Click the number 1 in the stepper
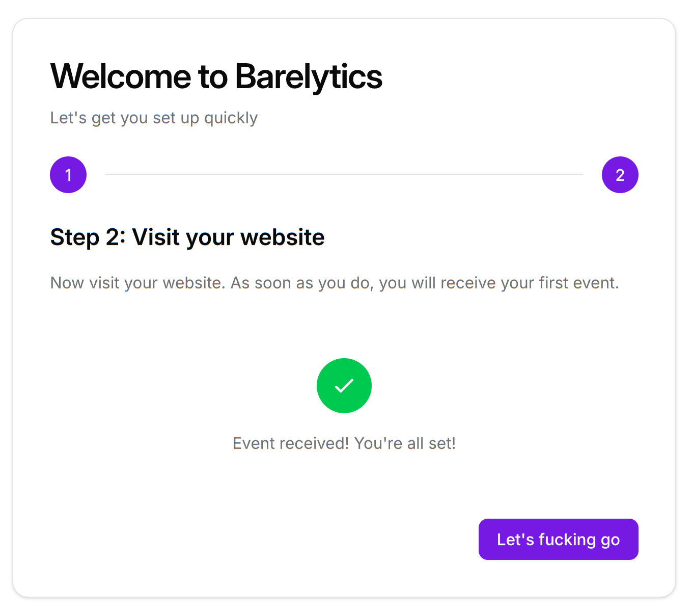This screenshot has width=692, height=616. [x=68, y=175]
